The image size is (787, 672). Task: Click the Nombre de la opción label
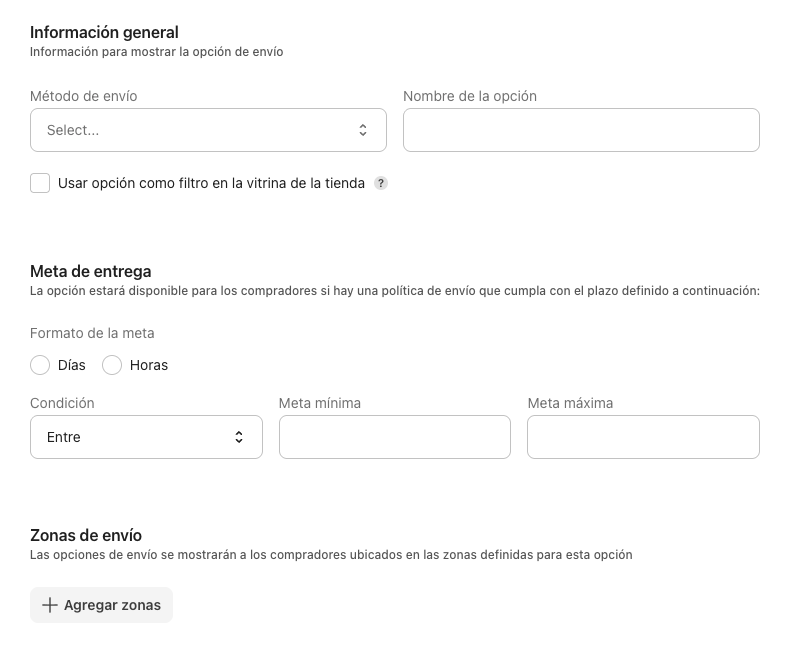coord(470,96)
